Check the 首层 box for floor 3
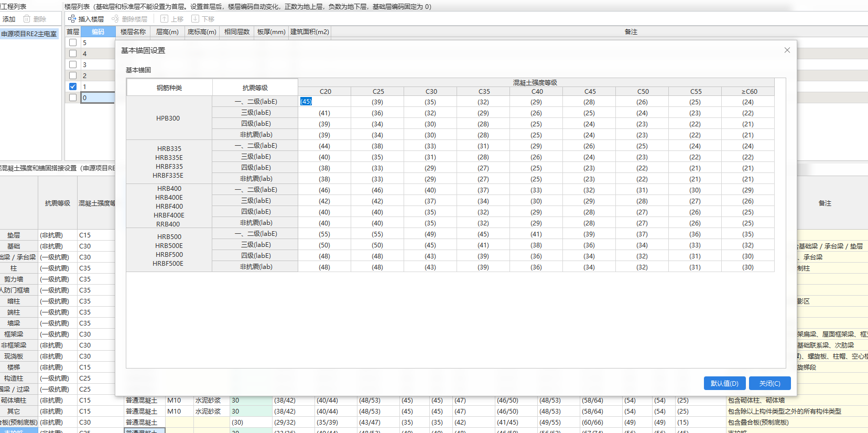This screenshot has height=433, width=868. click(73, 64)
